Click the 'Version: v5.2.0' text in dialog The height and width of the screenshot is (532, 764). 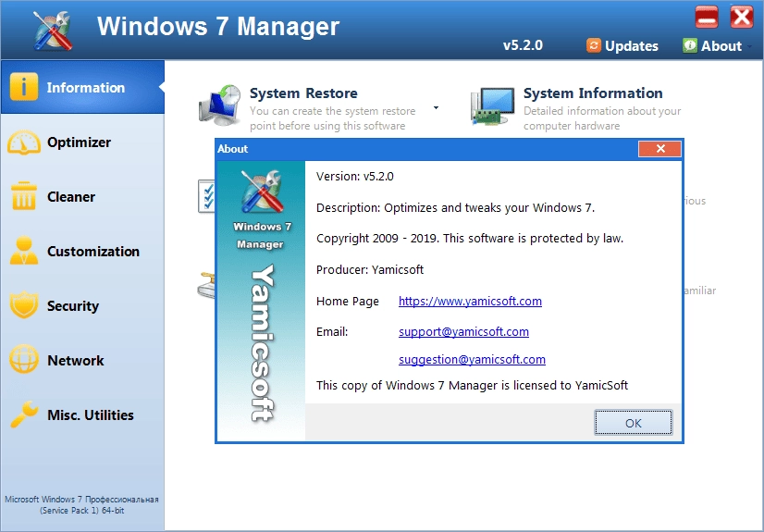pos(355,177)
